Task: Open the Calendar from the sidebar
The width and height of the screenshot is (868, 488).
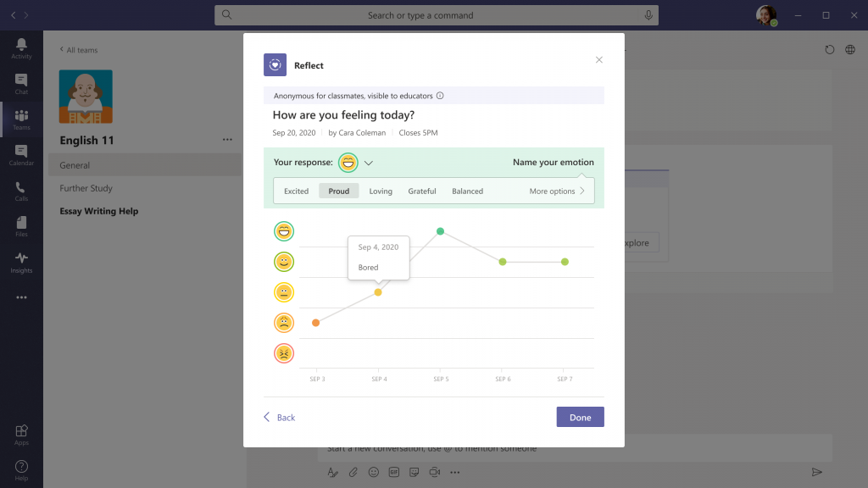Action: coord(21,154)
